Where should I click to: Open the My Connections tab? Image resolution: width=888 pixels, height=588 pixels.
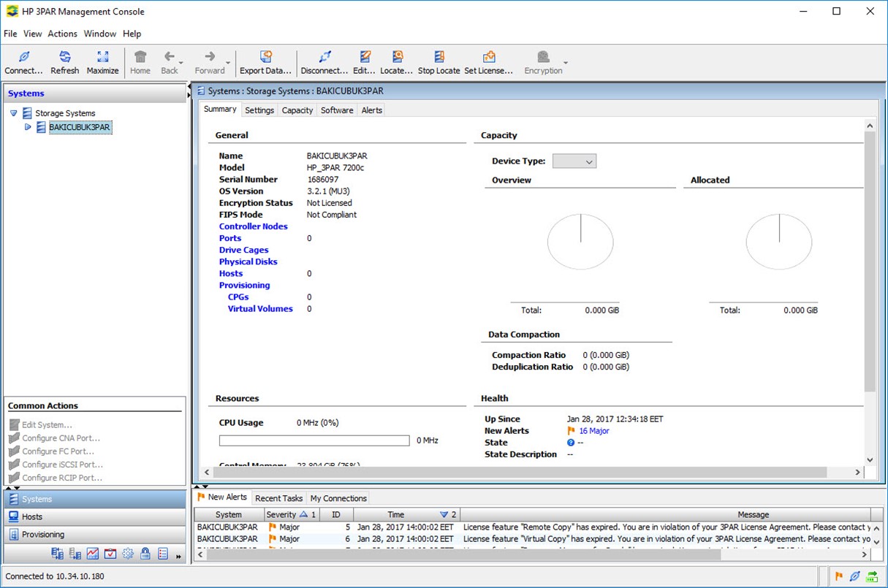click(x=339, y=498)
